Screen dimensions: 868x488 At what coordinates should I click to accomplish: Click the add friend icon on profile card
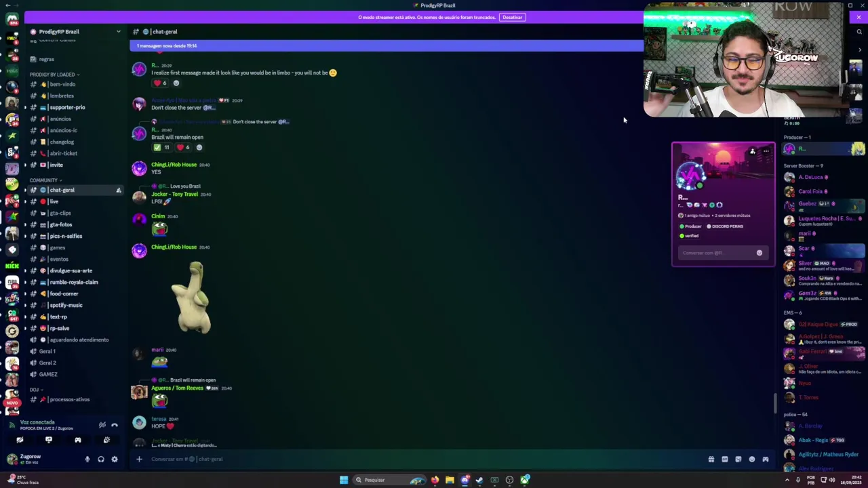[x=753, y=151]
